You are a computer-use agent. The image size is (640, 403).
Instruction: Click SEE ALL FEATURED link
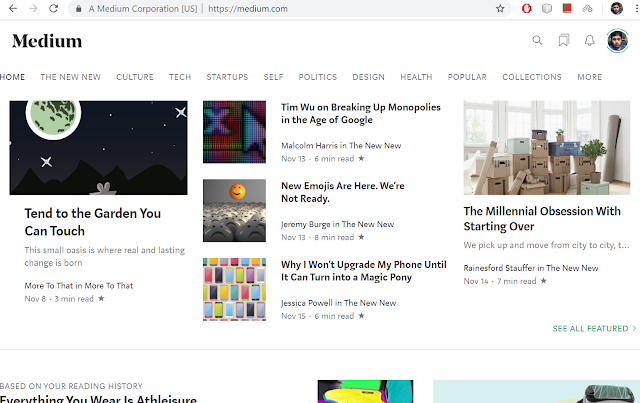coord(594,329)
